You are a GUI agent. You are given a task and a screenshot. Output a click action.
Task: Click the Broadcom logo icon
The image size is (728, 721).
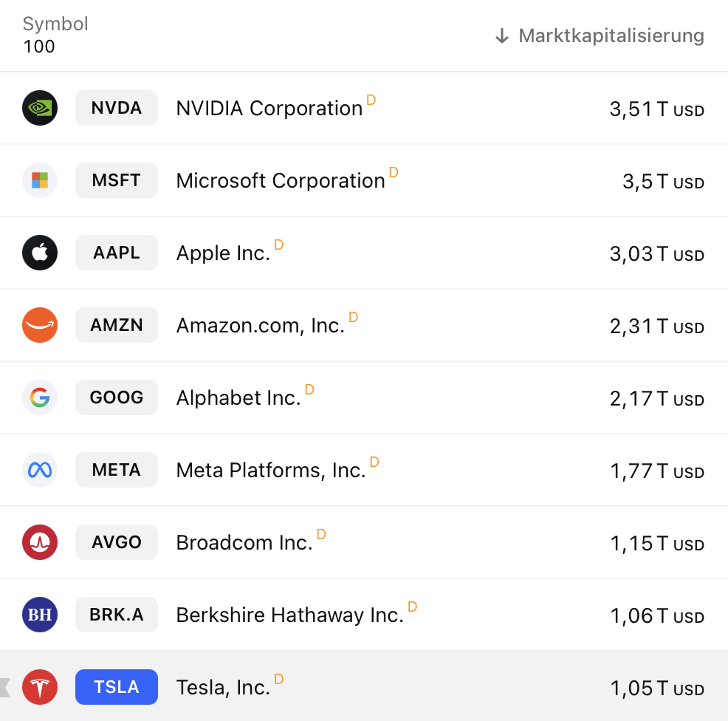[x=40, y=542]
